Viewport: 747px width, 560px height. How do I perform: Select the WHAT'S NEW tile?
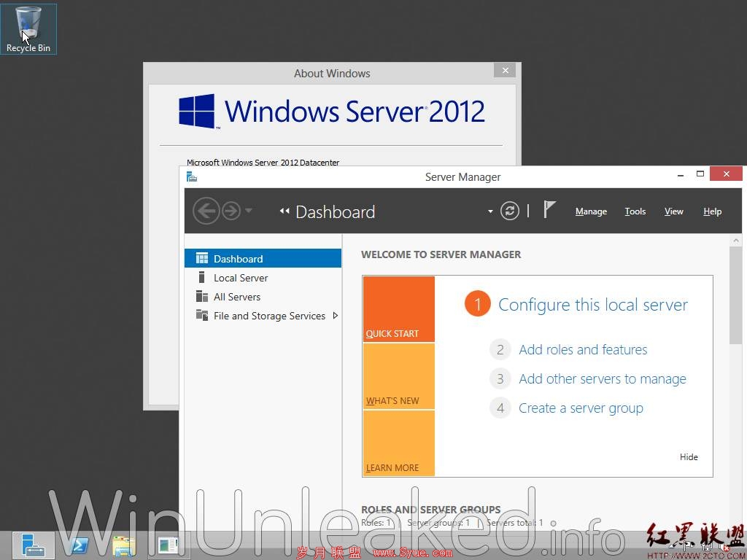(399, 376)
